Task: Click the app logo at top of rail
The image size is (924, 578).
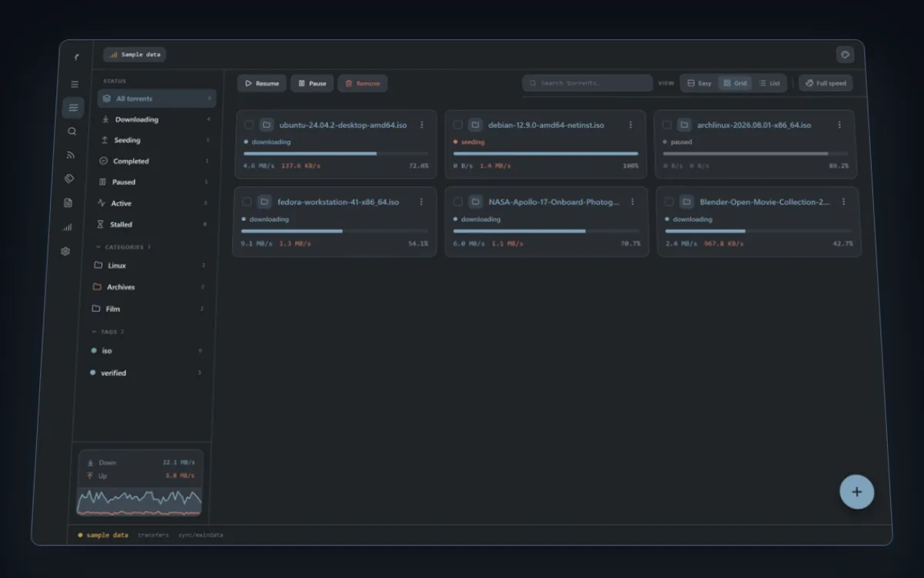Action: [76, 57]
